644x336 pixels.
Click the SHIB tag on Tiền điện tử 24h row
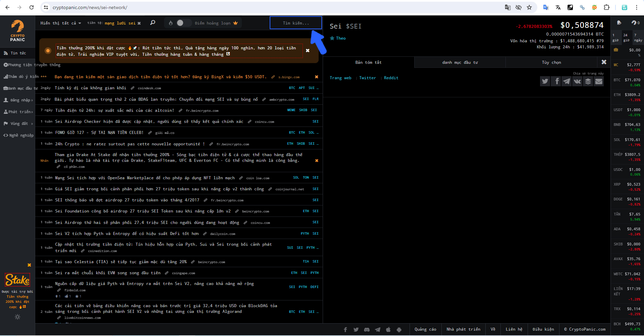303,110
